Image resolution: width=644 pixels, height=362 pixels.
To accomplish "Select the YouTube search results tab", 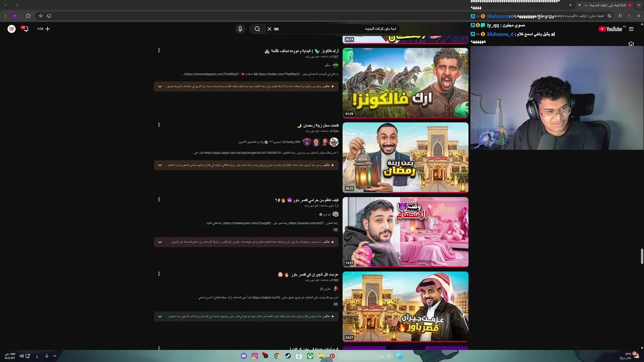I will 606,5.
